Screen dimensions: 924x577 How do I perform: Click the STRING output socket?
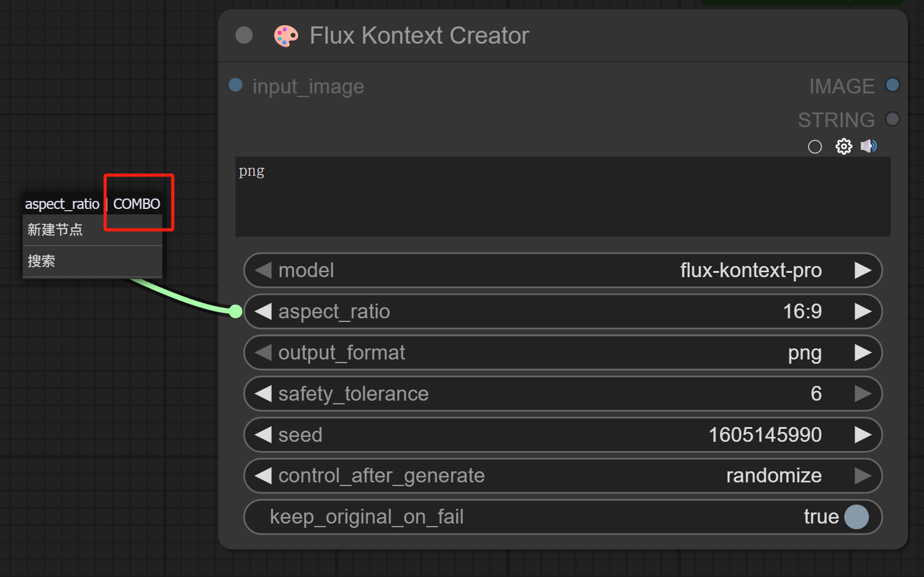[892, 119]
